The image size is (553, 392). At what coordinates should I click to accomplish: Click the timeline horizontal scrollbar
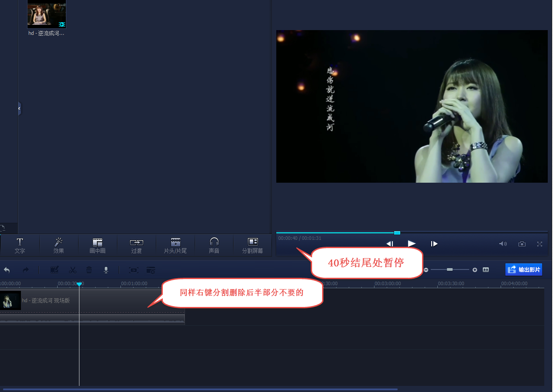coord(200,389)
